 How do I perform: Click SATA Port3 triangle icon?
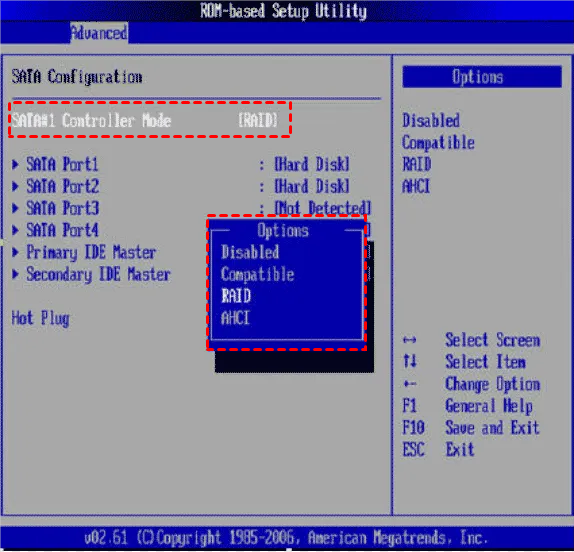tap(15, 208)
